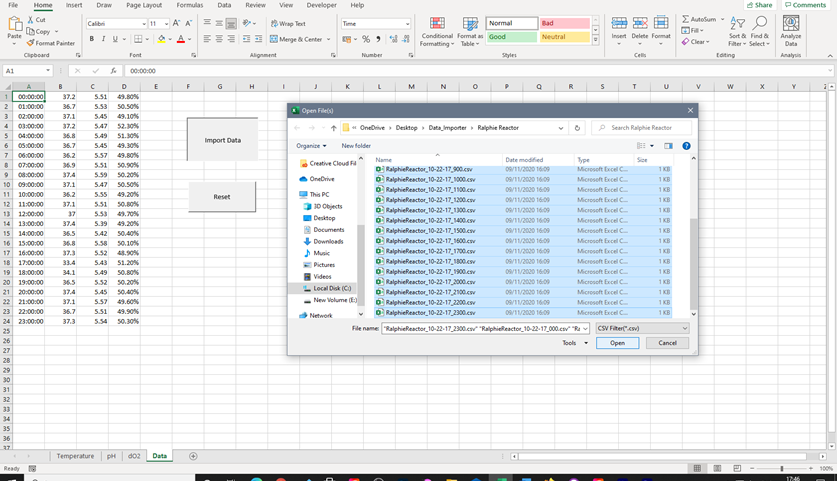Click the AutoSum sigma icon
Viewport: 837px width, 481px height.
(686, 19)
